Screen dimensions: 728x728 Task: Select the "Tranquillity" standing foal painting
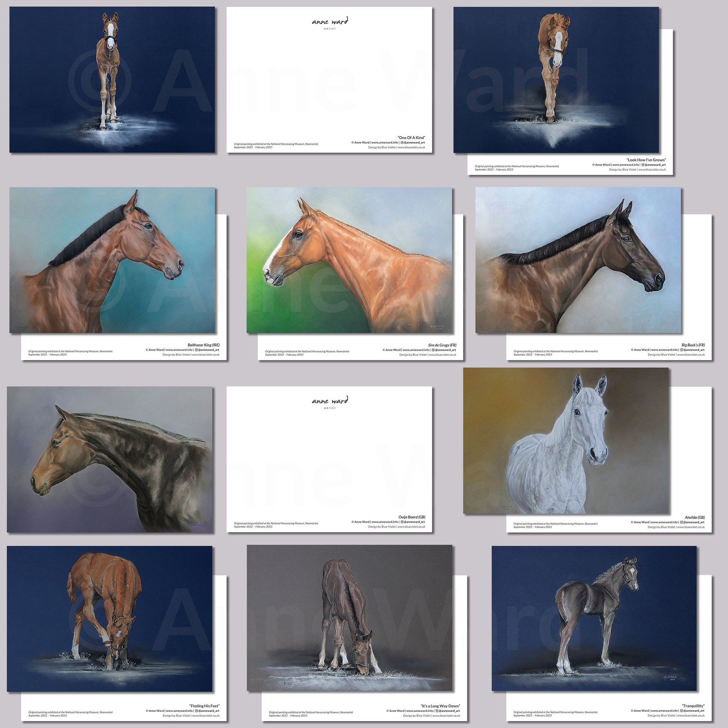[x=594, y=618]
